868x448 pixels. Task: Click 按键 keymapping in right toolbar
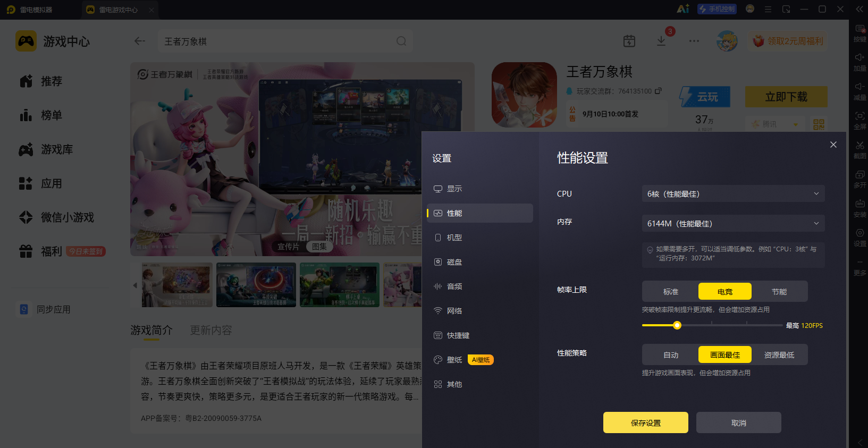859,33
